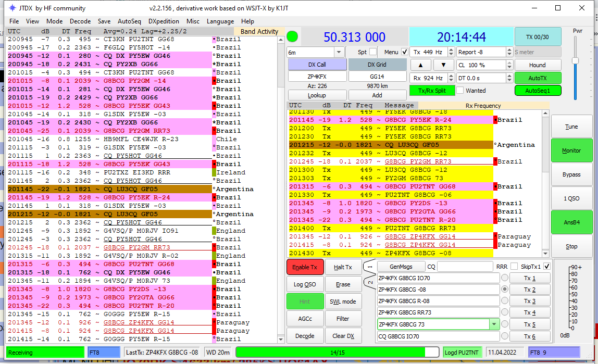The width and height of the screenshot is (598, 364).
Task: Click Band Activity row 201045 HB9MFL CE4WJK R-23
Action: [110, 139]
